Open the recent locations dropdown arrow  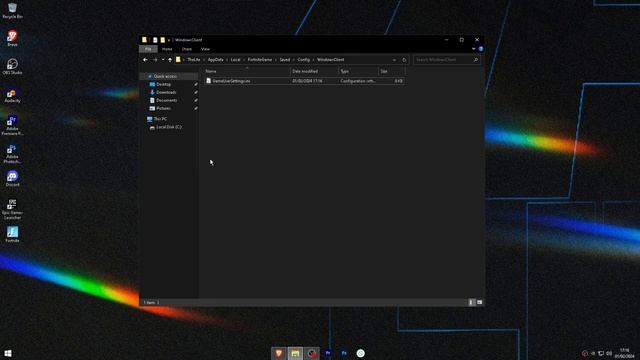[x=163, y=60]
